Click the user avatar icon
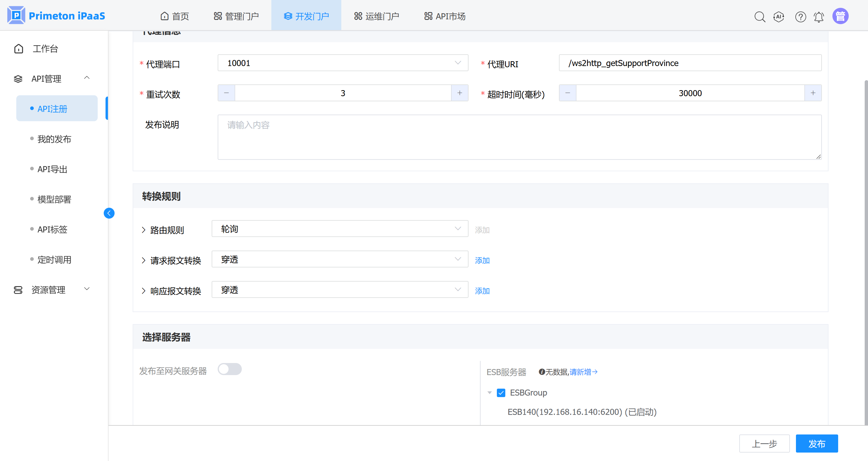The width and height of the screenshot is (868, 461). pyautogui.click(x=840, y=16)
